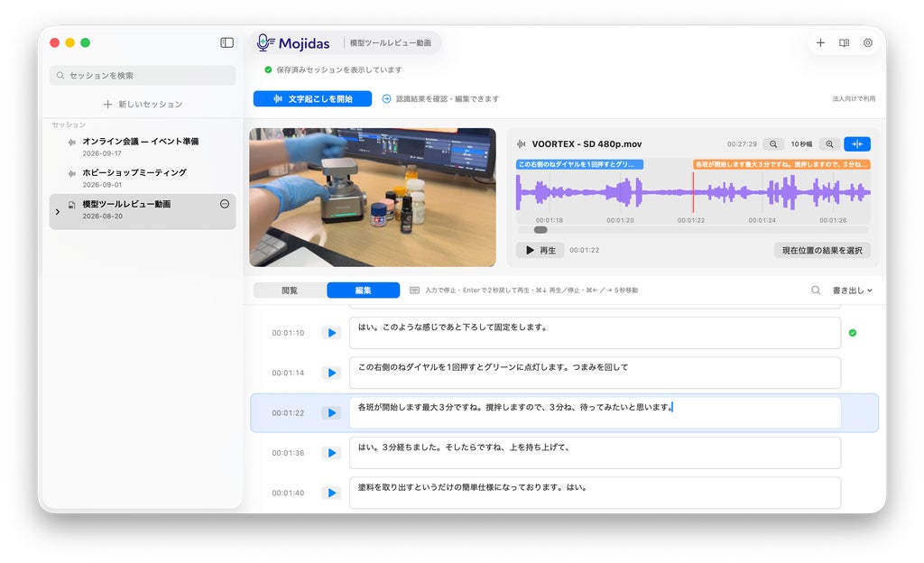Screen dimensions: 924x563
Task: Switch to the 閲覧 tab
Action: click(290, 290)
